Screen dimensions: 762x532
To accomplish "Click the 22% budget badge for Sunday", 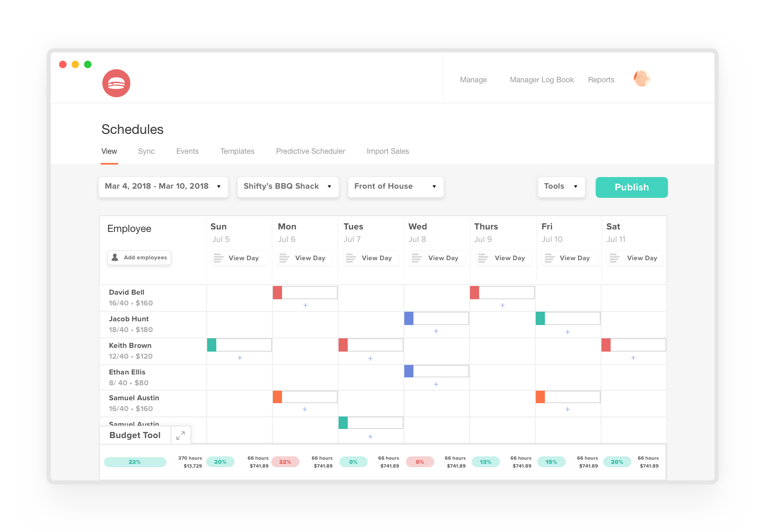I will [x=135, y=462].
